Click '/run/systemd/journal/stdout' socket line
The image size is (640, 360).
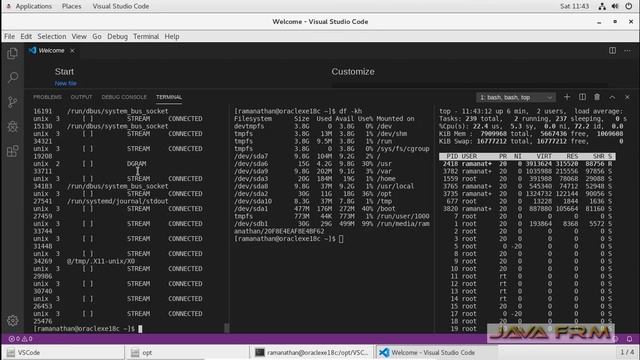point(118,201)
